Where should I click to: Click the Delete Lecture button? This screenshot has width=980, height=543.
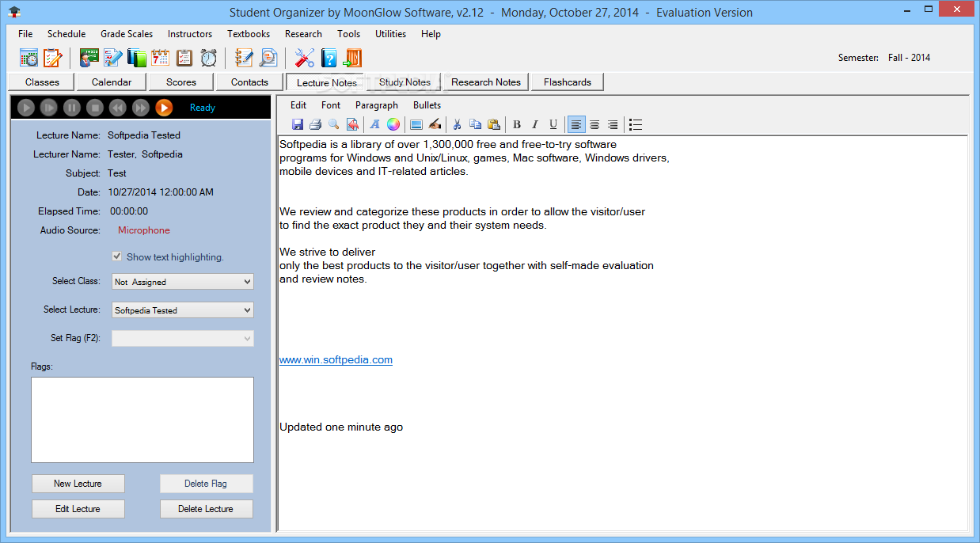[206, 509]
